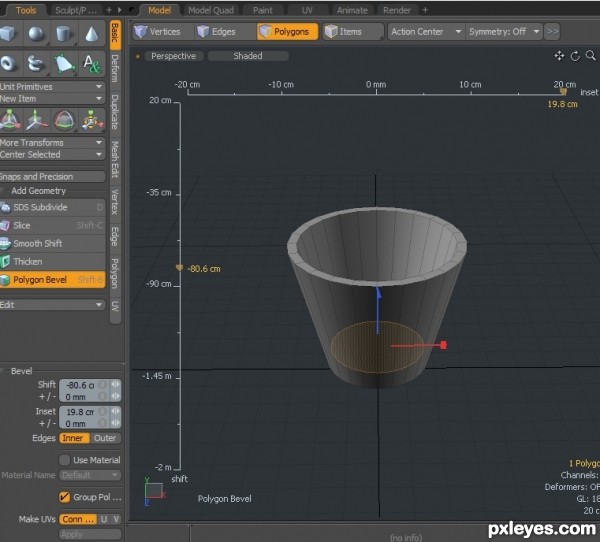Click the viewport pan icon
The height and width of the screenshot is (542, 600).
point(559,56)
